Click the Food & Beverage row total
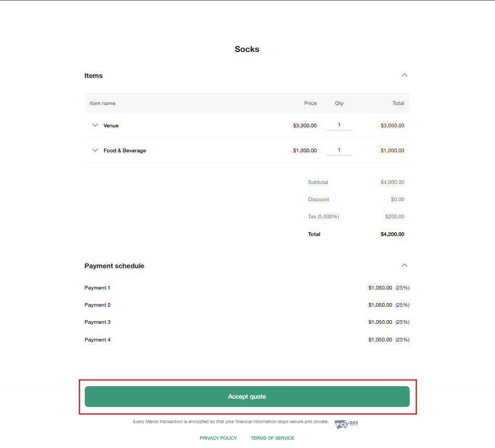 (x=392, y=151)
